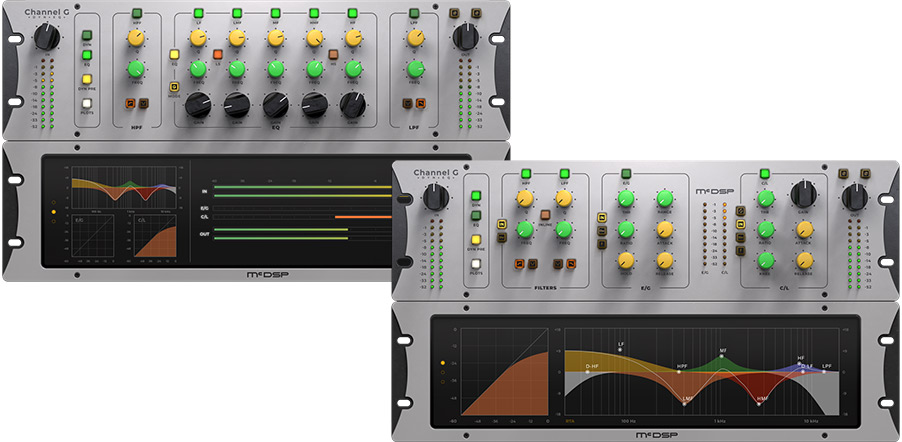Click the MF GAIN knob on EQ unit

click(276, 105)
